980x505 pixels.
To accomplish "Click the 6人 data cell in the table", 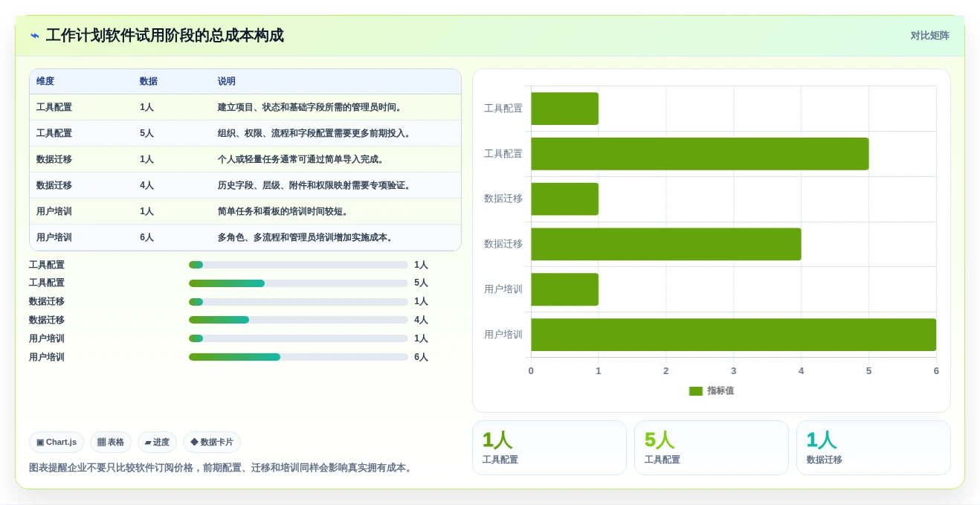I will pos(147,238).
